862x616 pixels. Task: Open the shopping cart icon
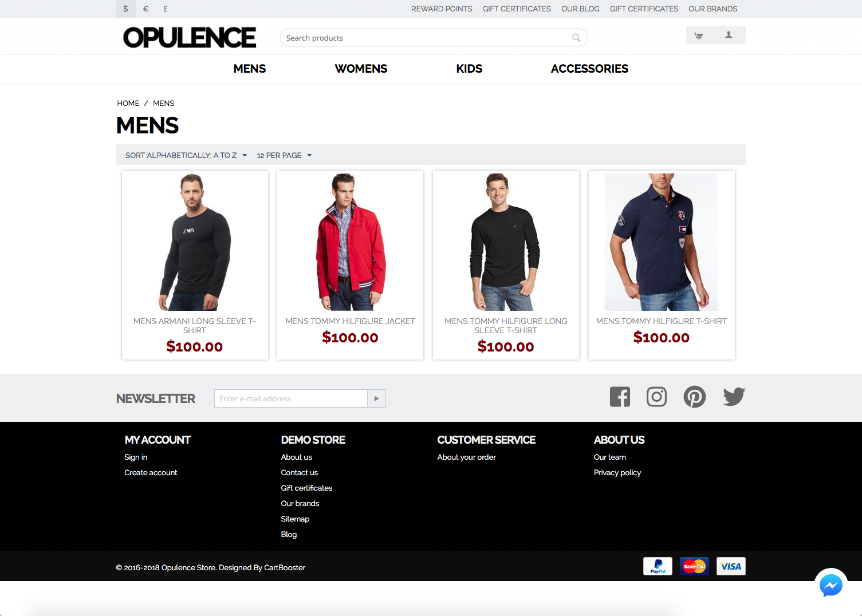pyautogui.click(x=699, y=35)
